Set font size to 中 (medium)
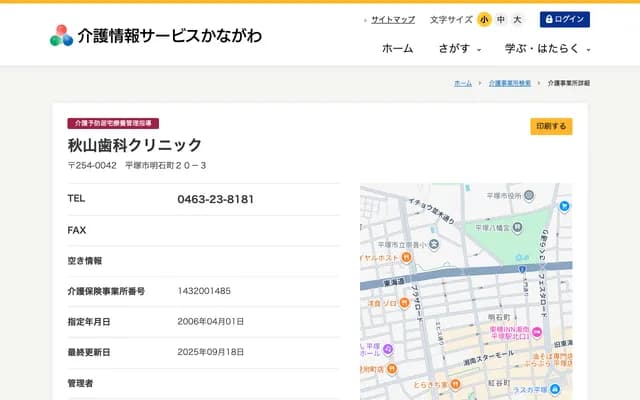640x400 pixels. [501, 19]
